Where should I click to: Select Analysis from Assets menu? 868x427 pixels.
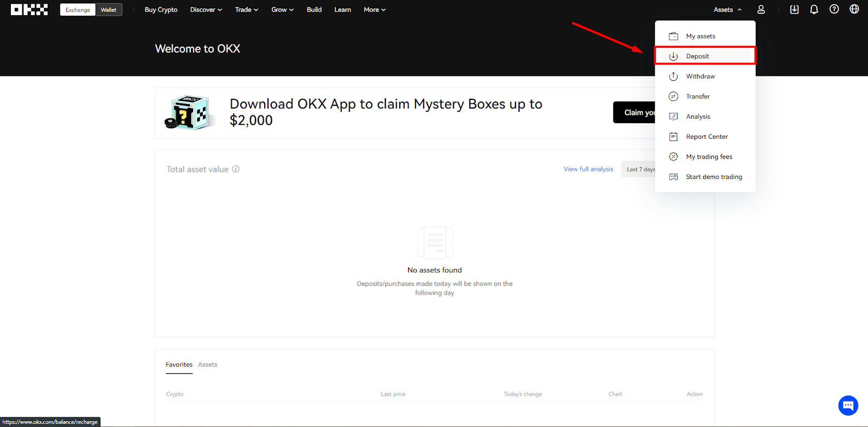(705, 117)
